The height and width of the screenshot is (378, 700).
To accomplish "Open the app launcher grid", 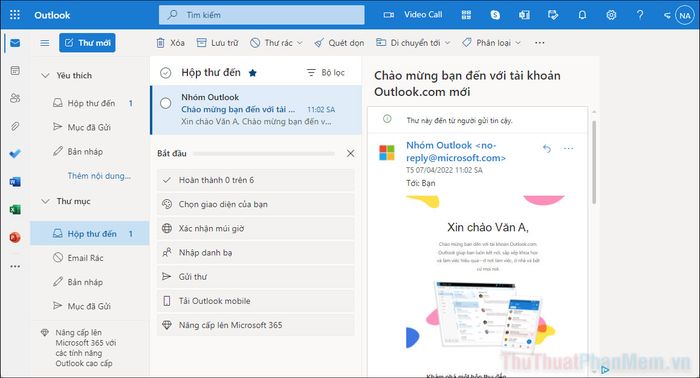I will coord(15,15).
